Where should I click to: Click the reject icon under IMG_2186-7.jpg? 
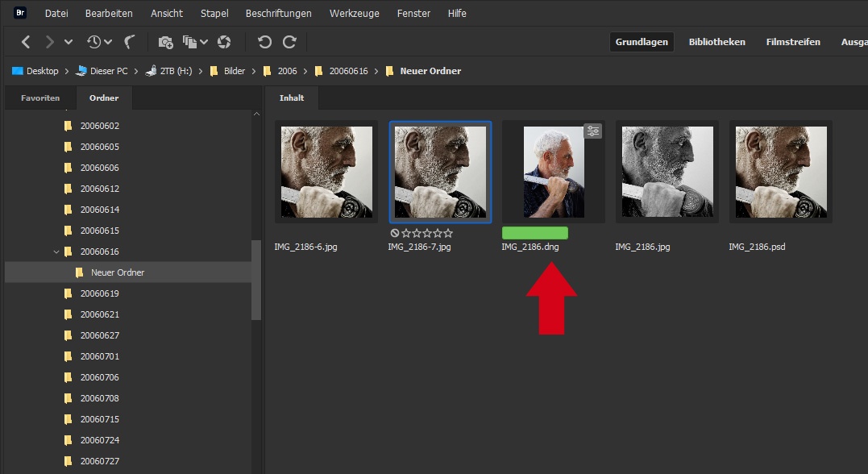[x=395, y=233]
